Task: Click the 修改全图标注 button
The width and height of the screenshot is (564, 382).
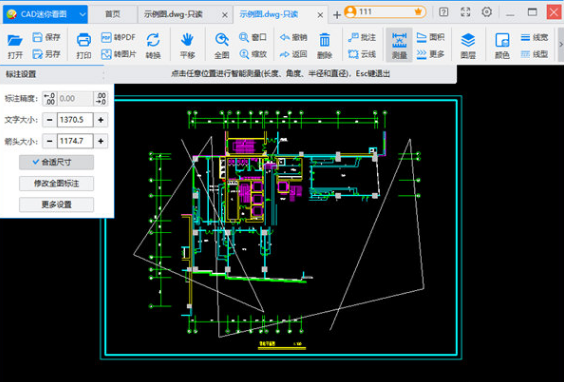Action: (56, 183)
